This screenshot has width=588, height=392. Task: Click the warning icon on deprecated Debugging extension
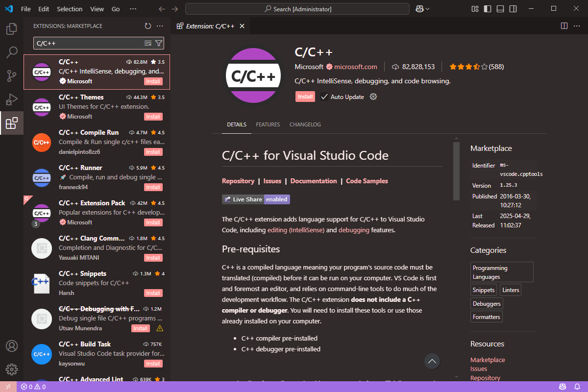point(159,328)
